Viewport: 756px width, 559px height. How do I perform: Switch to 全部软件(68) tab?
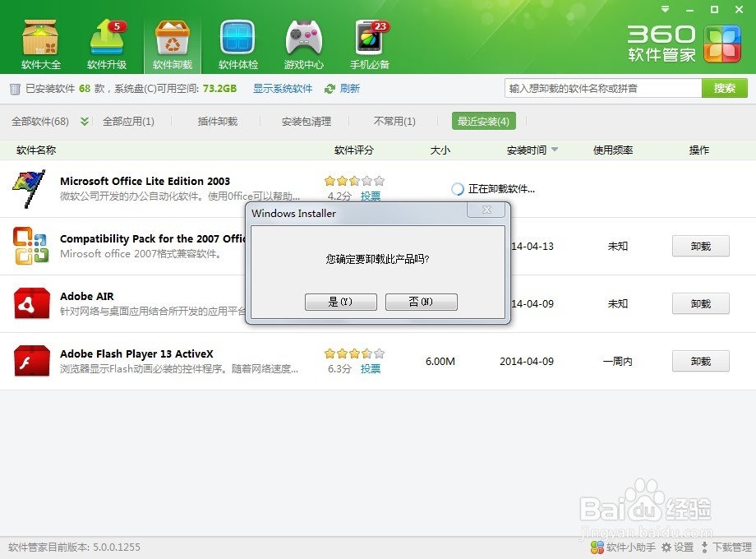point(40,122)
